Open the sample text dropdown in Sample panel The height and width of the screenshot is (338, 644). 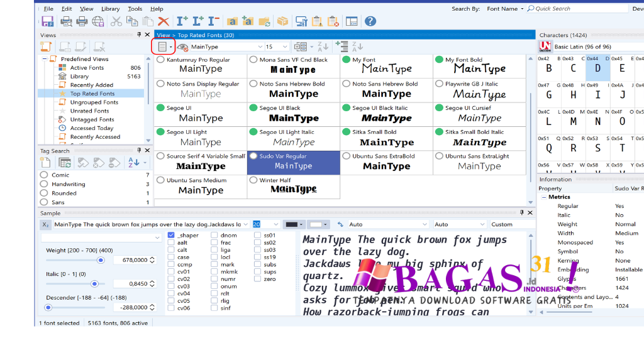pyautogui.click(x=246, y=224)
